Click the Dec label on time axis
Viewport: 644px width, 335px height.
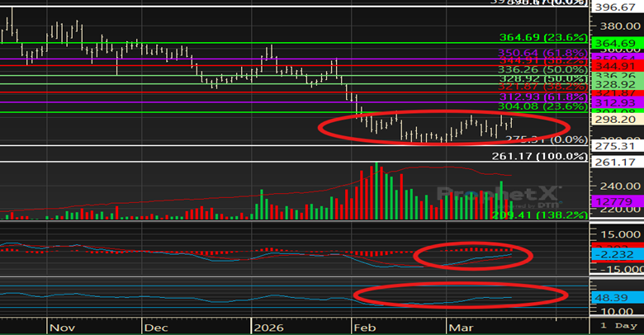tap(156, 328)
